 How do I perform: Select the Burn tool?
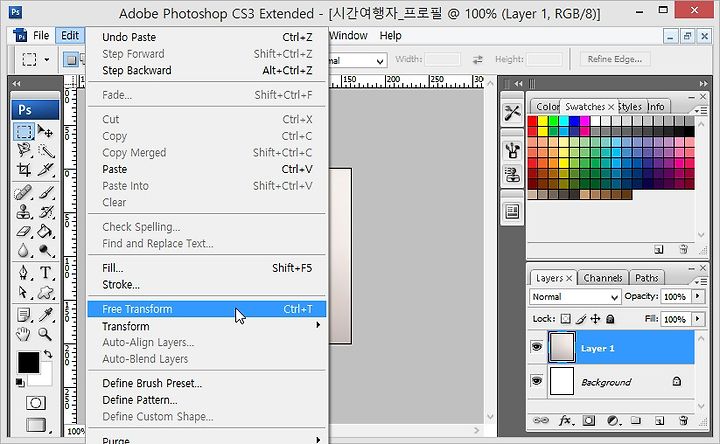[x=45, y=250]
